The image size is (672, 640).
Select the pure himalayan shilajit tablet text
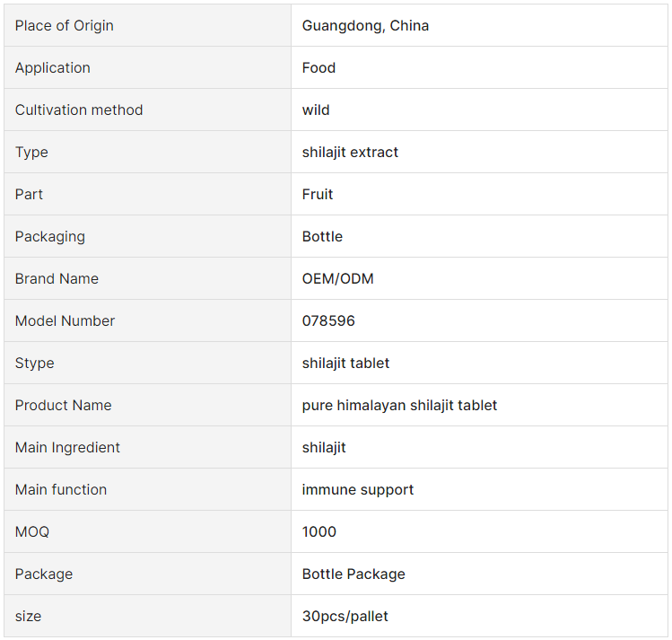(399, 405)
